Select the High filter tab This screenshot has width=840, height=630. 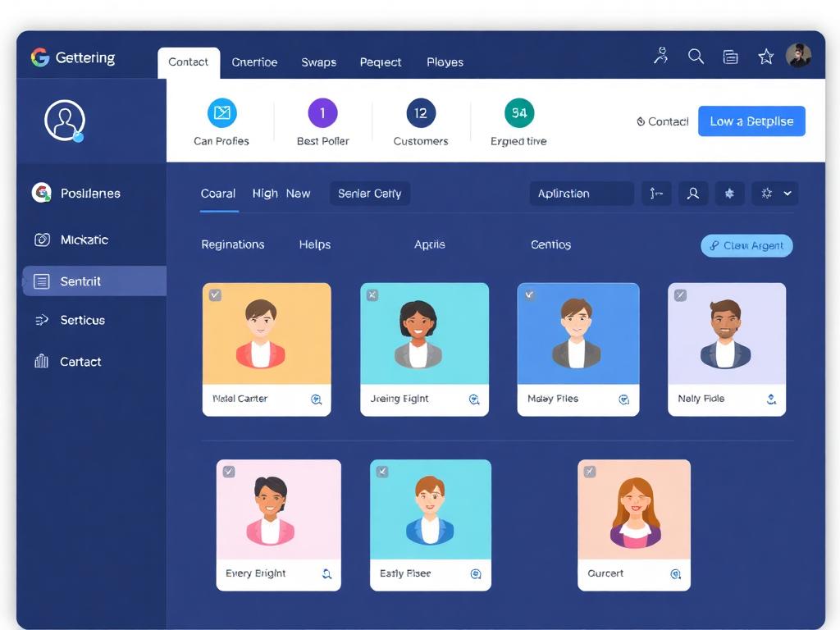pyautogui.click(x=265, y=194)
